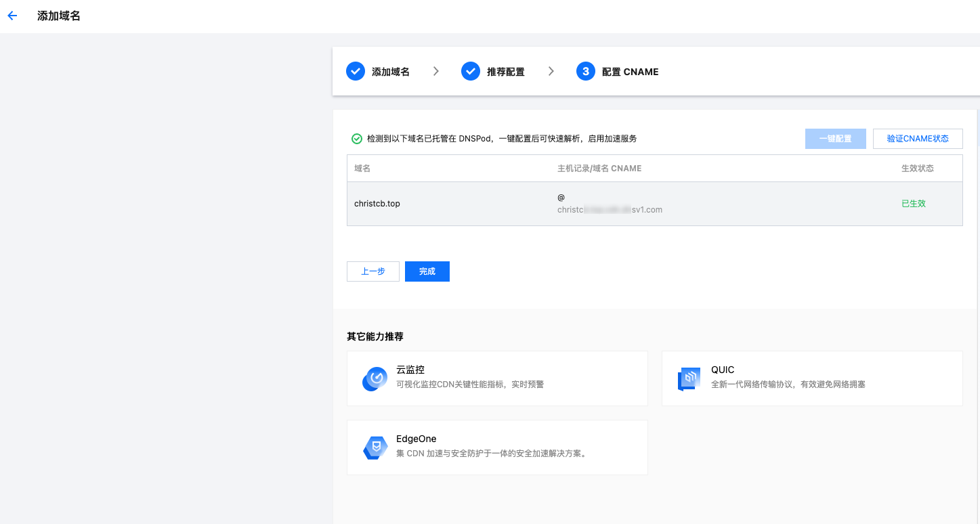Open the 云监控 recommendation card title
980x524 pixels.
point(410,370)
